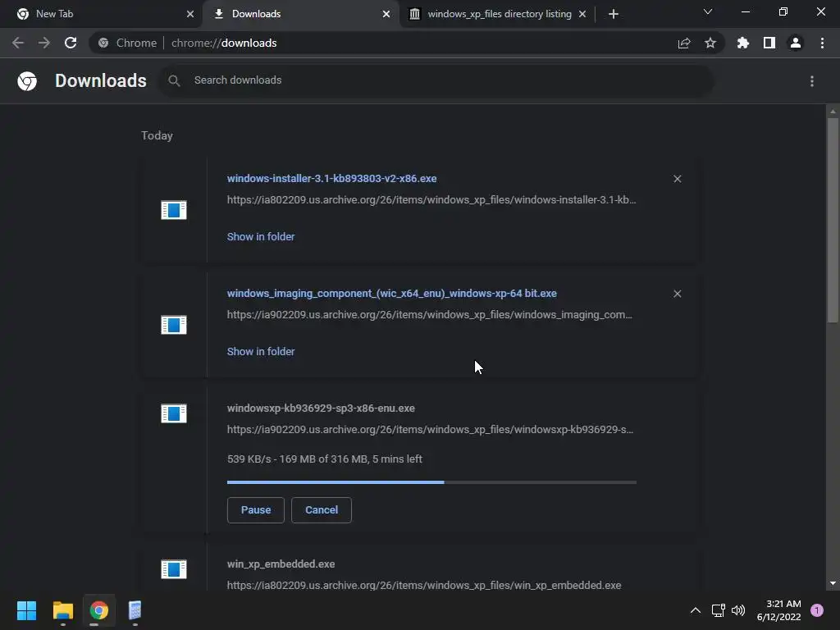840x630 pixels.
Task: Open the Windows Start menu
Action: click(x=26, y=610)
